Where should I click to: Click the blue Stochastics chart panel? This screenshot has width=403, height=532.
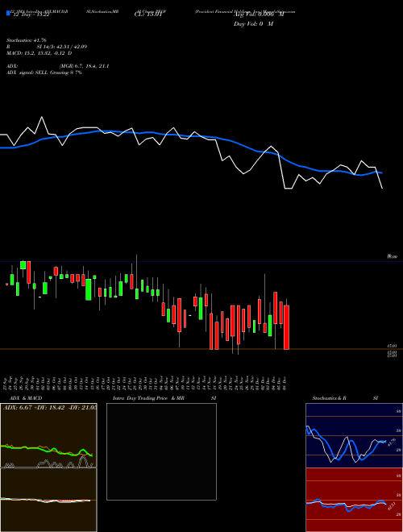(x=354, y=435)
